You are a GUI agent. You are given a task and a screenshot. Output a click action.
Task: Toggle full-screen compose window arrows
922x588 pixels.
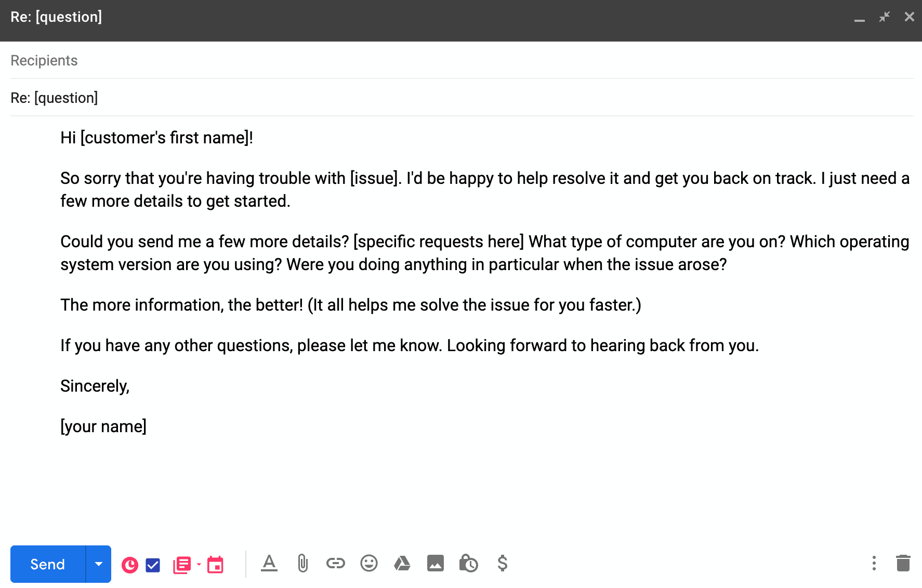tap(885, 17)
